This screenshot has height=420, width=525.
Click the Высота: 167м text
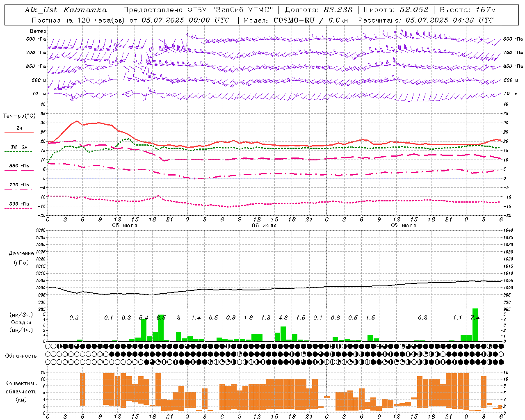468,10
